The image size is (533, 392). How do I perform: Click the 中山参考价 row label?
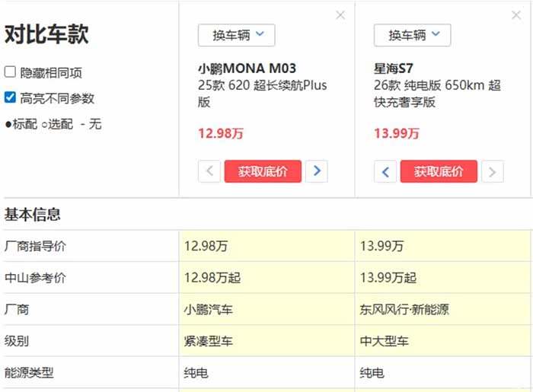click(35, 278)
